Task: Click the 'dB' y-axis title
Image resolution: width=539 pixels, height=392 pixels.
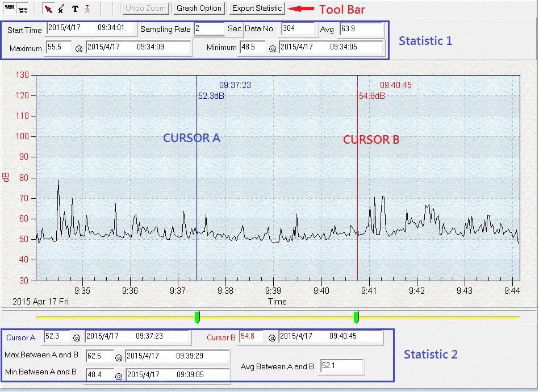Action: (x=6, y=177)
